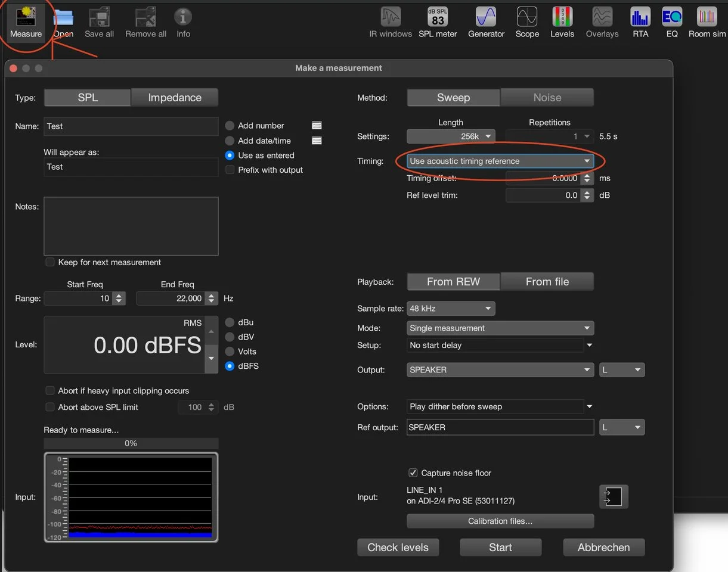Image resolution: width=728 pixels, height=572 pixels.
Task: Enable Keep for next measurement
Action: point(50,262)
